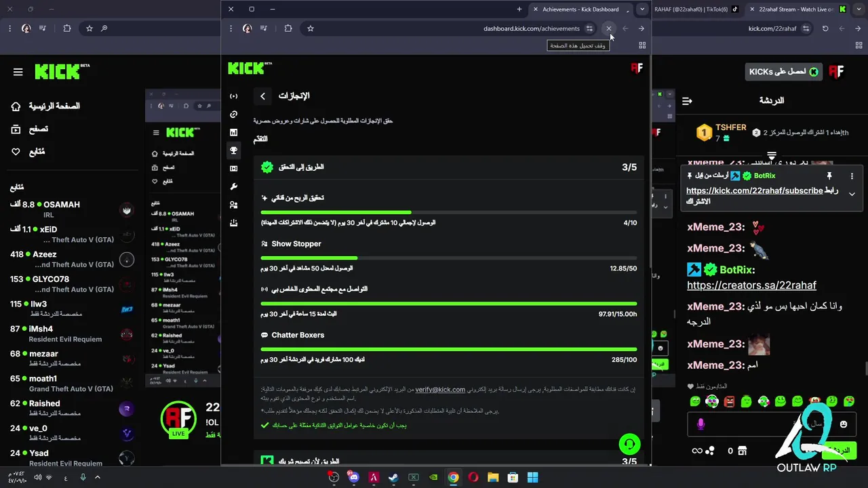Open the analytics chart icon in dashboard sidebar
This screenshot has width=868, height=488.
[x=234, y=132]
